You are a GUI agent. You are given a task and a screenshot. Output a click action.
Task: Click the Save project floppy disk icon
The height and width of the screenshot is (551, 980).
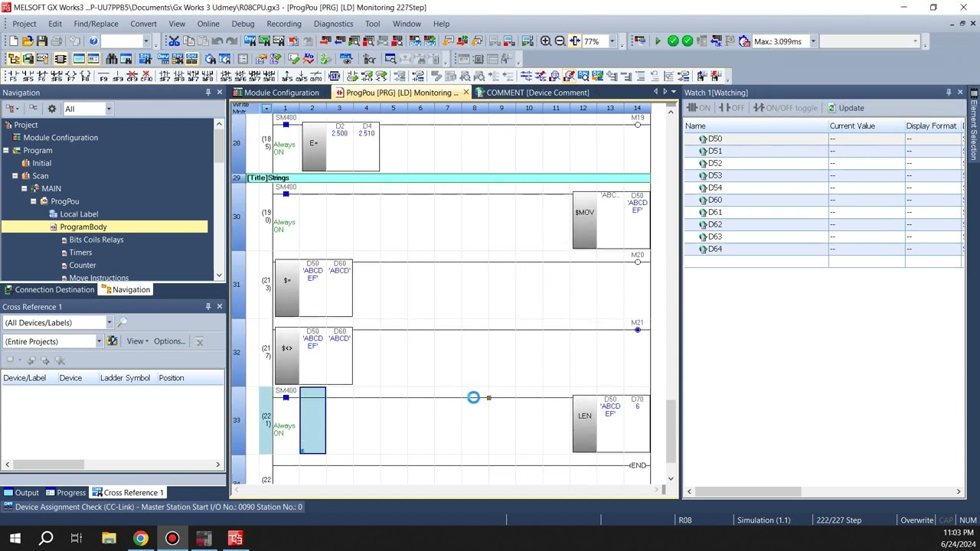pyautogui.click(x=43, y=41)
